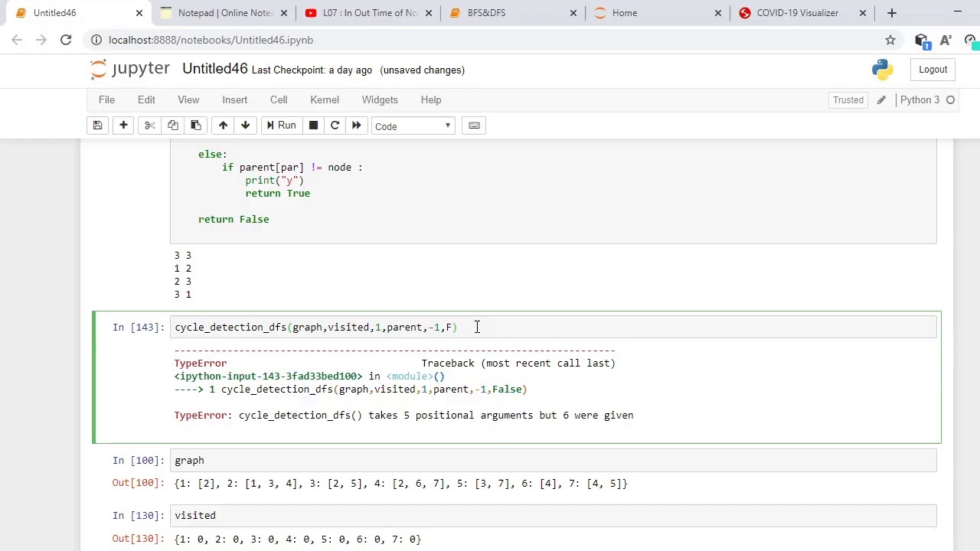
Task: Open the Insert menu
Action: (x=235, y=99)
